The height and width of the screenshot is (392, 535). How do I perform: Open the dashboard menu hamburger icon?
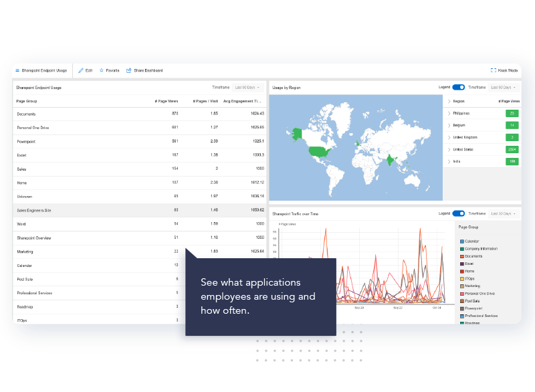(17, 71)
